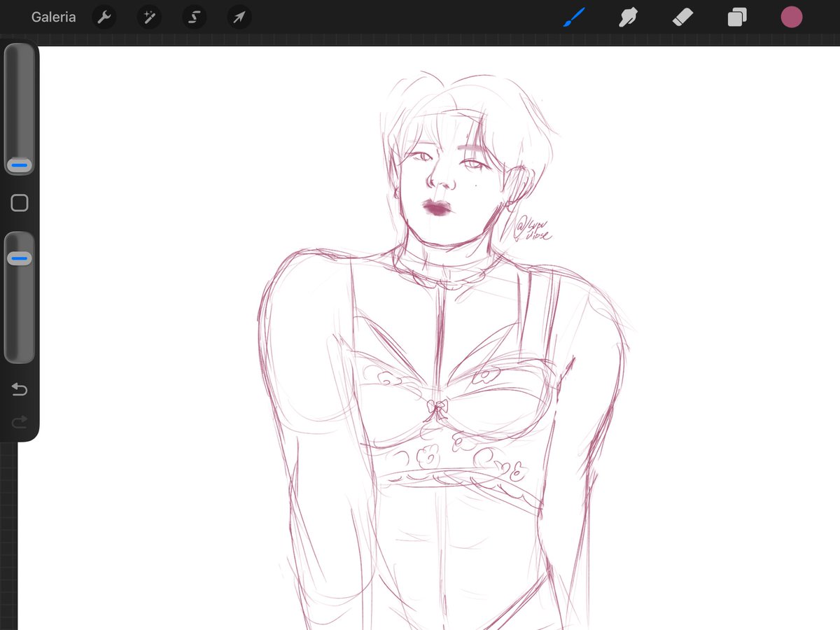The width and height of the screenshot is (840, 630).
Task: Open the Actions wrench menu
Action: click(x=104, y=17)
